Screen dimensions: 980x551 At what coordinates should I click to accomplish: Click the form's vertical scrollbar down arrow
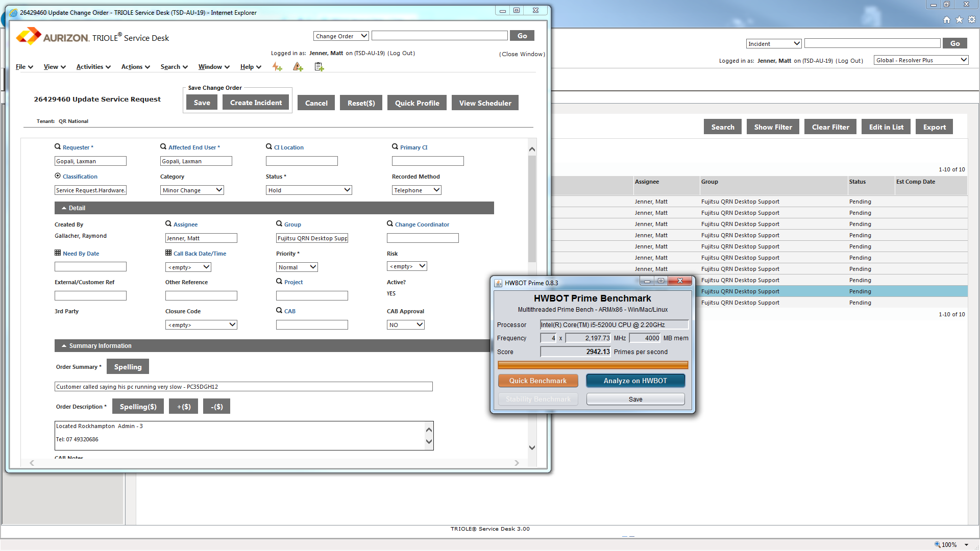[x=532, y=447]
